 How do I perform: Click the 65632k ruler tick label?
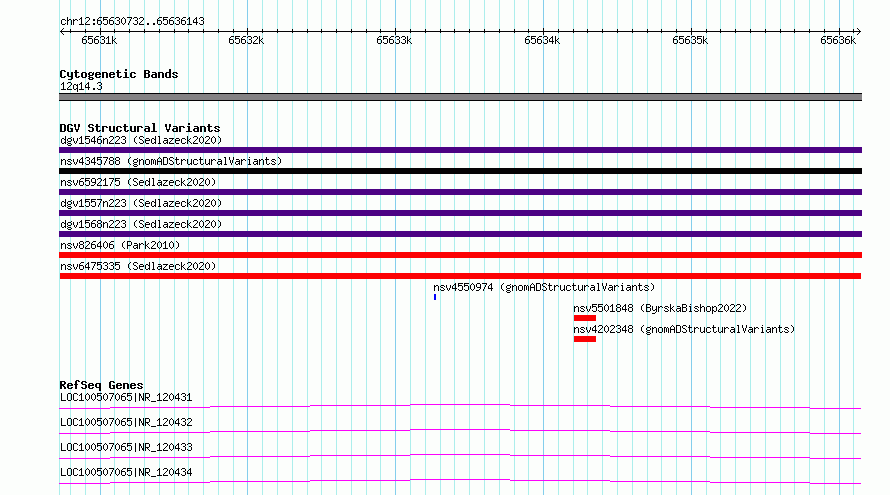(x=246, y=40)
